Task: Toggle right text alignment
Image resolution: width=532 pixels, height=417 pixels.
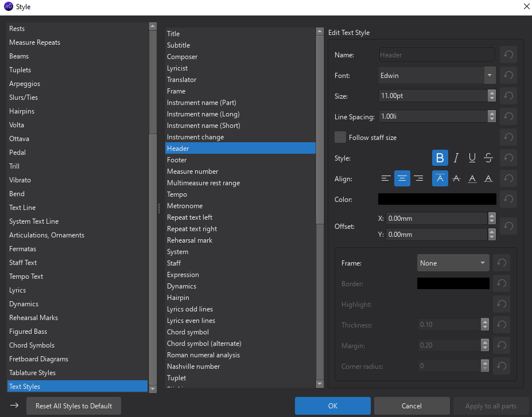Action: pyautogui.click(x=419, y=178)
